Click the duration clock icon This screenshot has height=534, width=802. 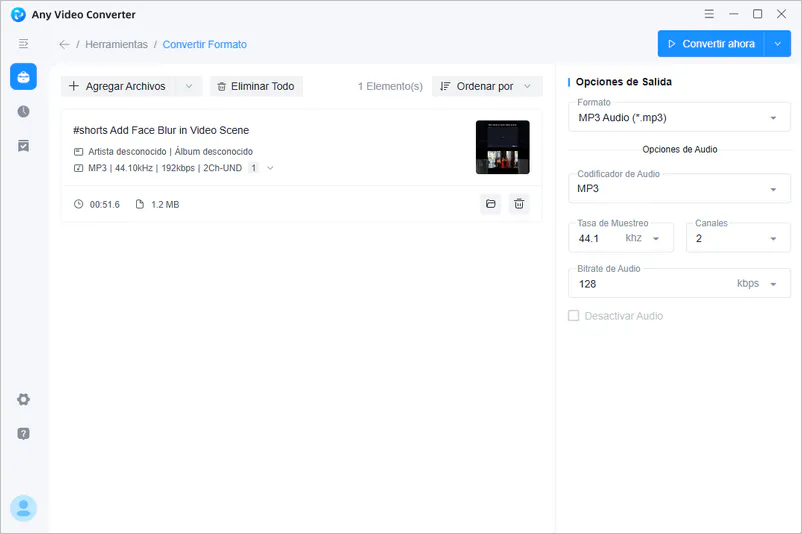click(x=78, y=205)
